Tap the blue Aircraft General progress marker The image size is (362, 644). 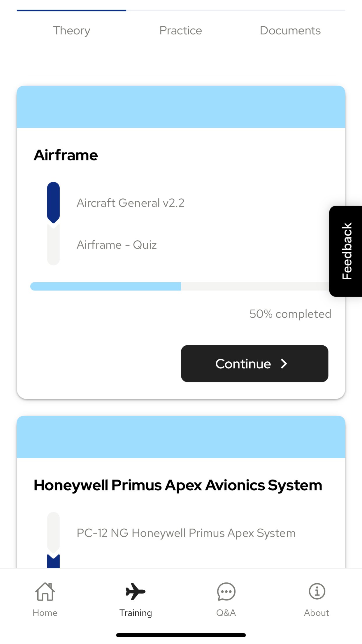(x=53, y=203)
